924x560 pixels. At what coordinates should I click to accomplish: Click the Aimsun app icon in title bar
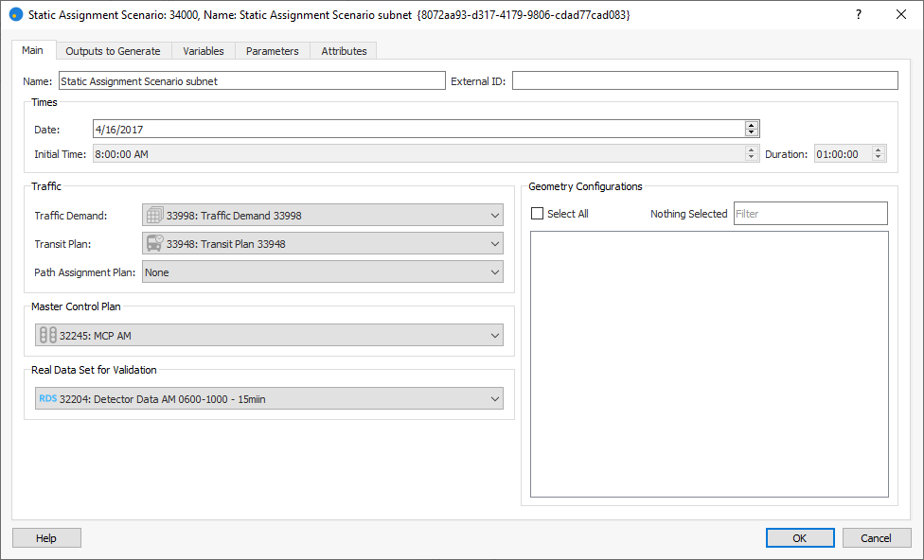pos(15,15)
